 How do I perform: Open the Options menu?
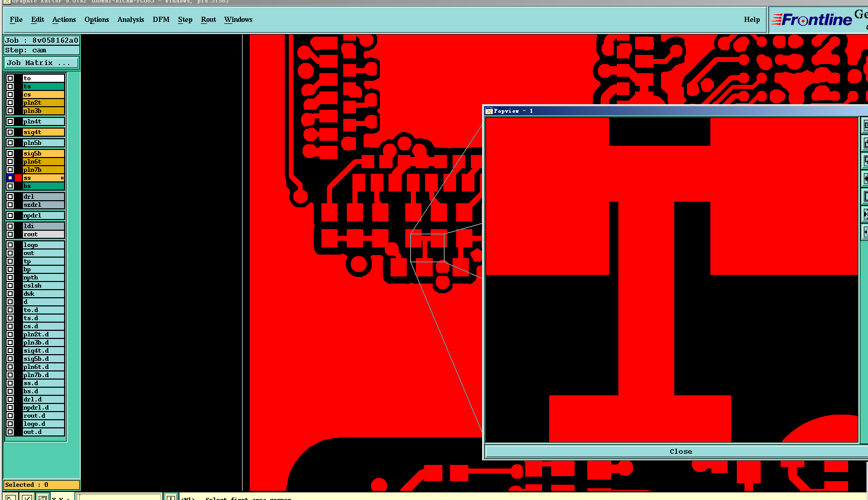(97, 20)
